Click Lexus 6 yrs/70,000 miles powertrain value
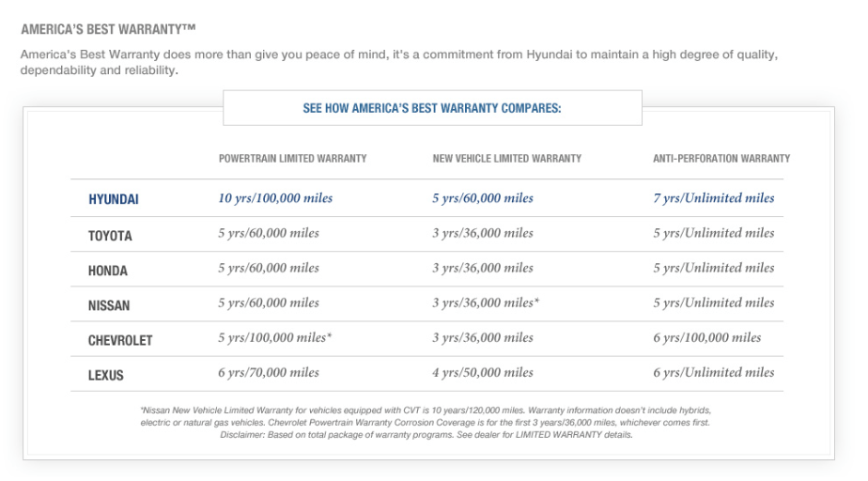The height and width of the screenshot is (481, 868). pos(269,373)
